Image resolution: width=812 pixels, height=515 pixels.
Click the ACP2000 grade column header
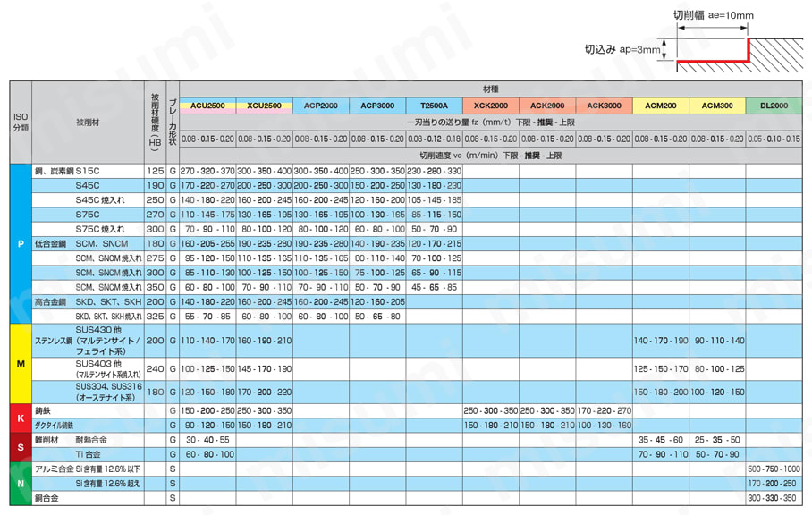(320, 106)
